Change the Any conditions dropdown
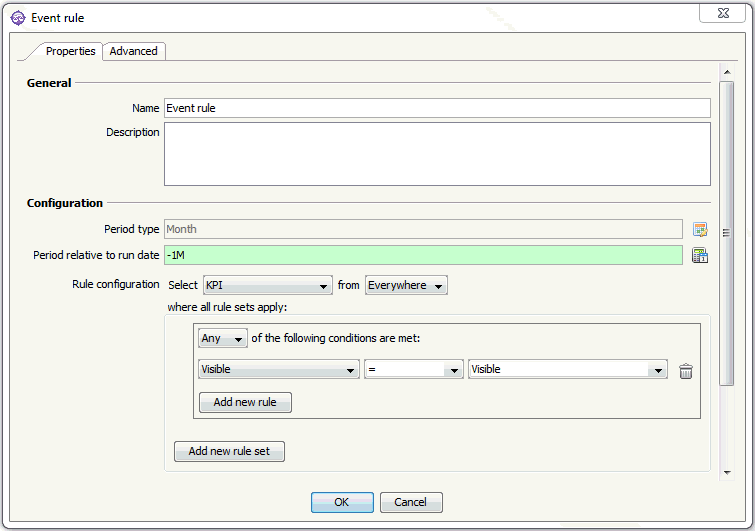755x531 pixels. tap(222, 338)
